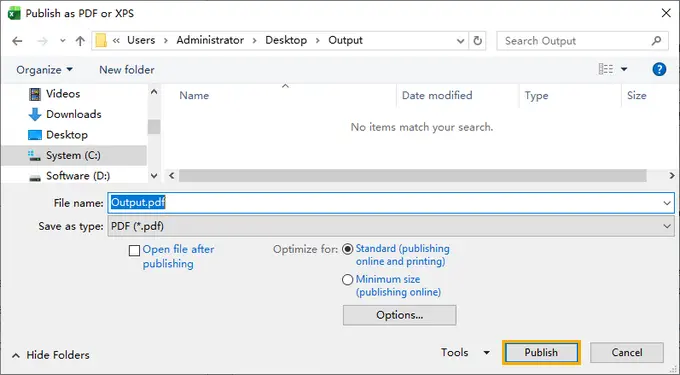Select Minimum size publishing online option
The width and height of the screenshot is (680, 375).
(x=348, y=280)
